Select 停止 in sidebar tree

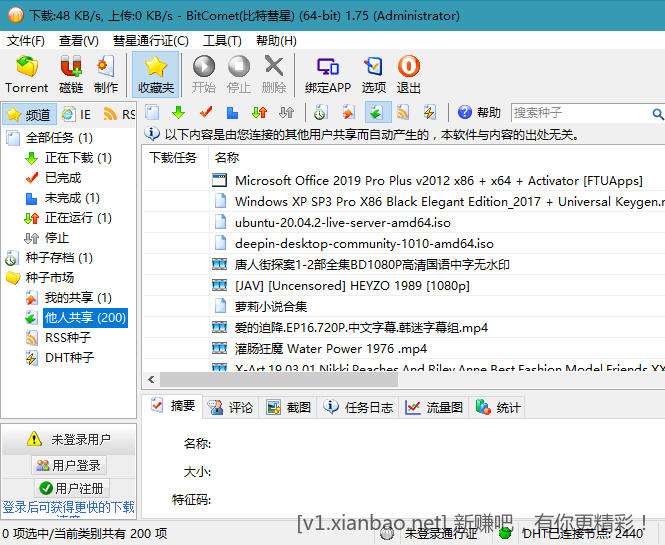click(47, 238)
